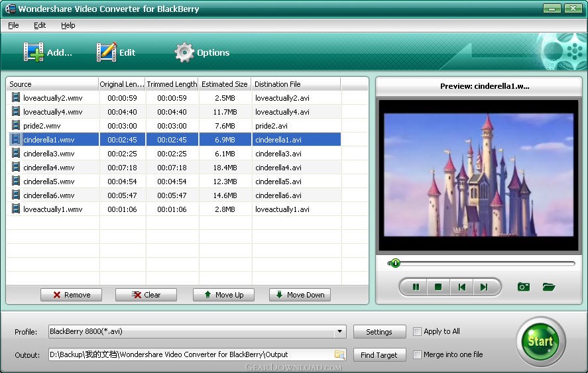Click destination file loveactually1.avi
Image resolution: width=588 pixels, height=373 pixels.
(x=282, y=209)
